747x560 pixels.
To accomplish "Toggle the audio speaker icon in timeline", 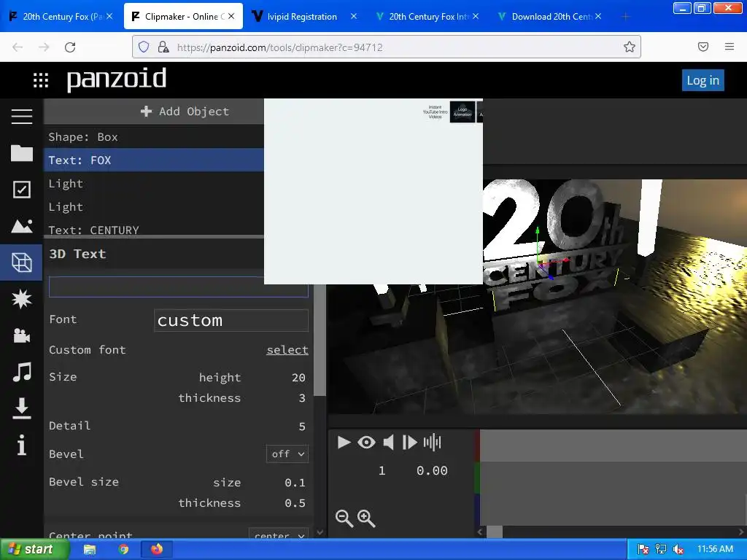I will pyautogui.click(x=388, y=443).
